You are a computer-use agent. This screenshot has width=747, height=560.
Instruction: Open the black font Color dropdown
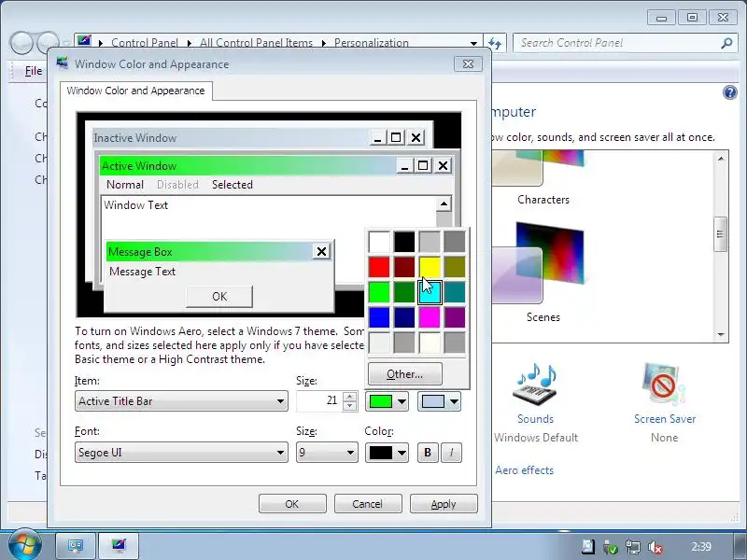tap(387, 453)
